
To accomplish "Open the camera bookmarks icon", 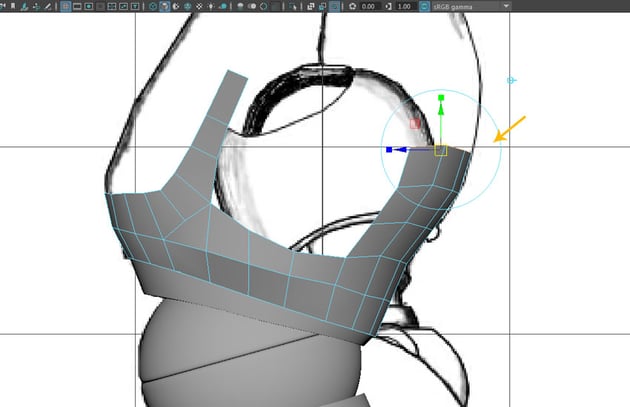I will pos(13,6).
